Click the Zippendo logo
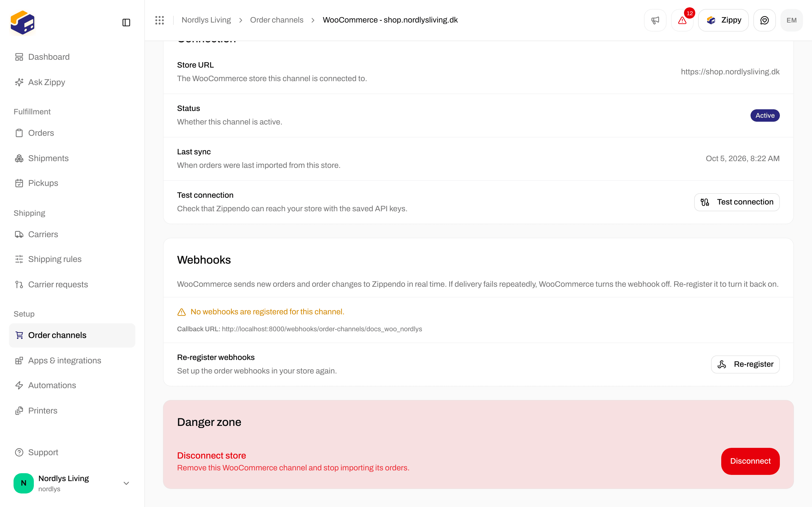 click(x=23, y=23)
